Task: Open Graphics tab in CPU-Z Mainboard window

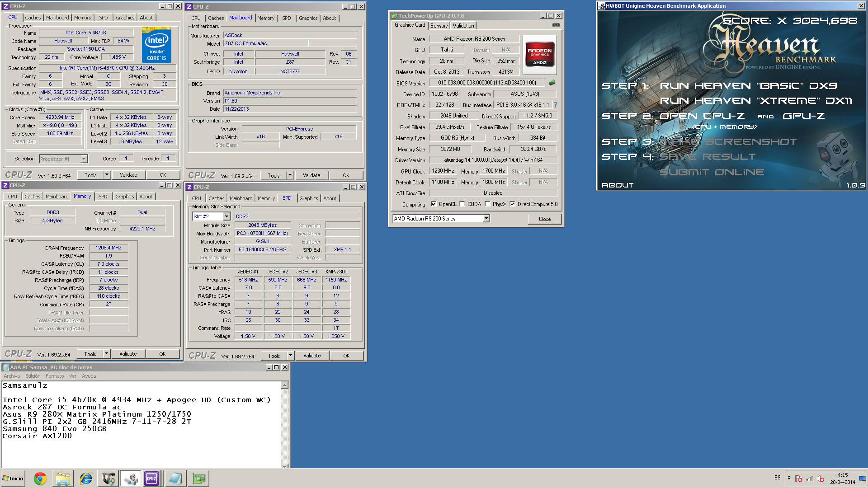Action: tap(308, 18)
